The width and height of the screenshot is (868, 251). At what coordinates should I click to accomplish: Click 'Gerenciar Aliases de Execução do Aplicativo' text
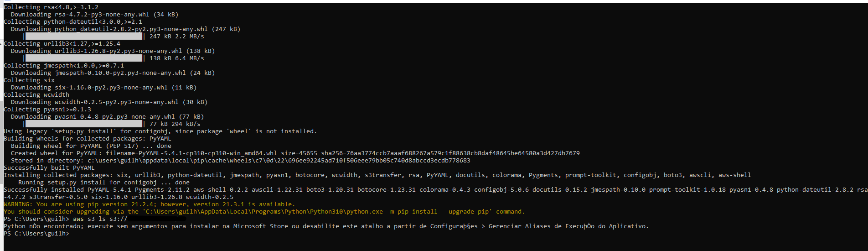pos(568,226)
